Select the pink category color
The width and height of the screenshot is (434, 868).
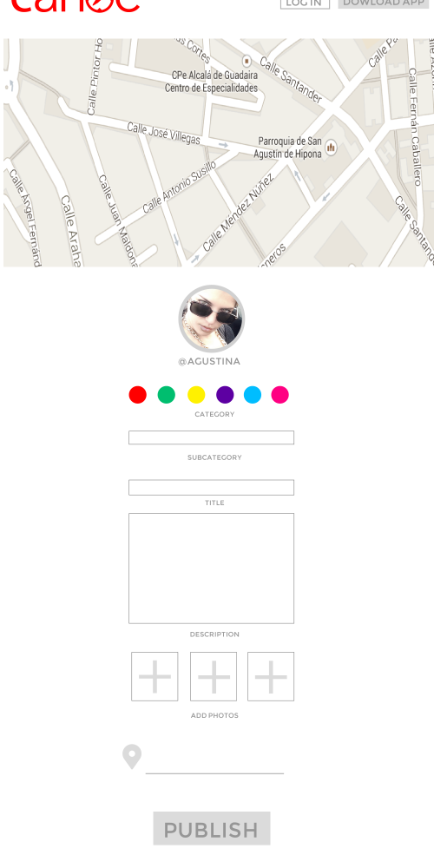280,395
